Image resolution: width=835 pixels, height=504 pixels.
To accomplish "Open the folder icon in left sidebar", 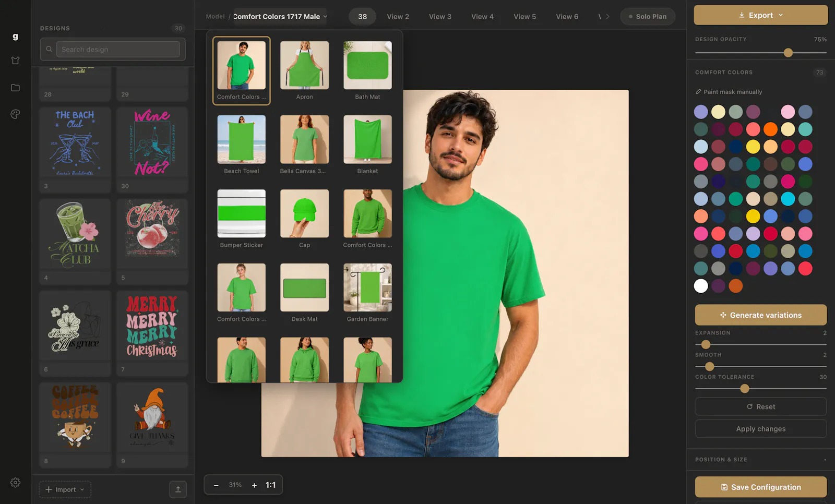I will click(15, 88).
